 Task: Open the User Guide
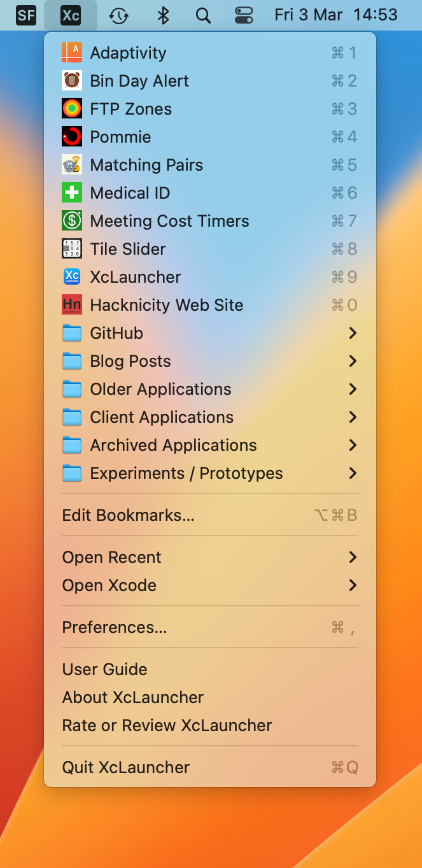105,669
